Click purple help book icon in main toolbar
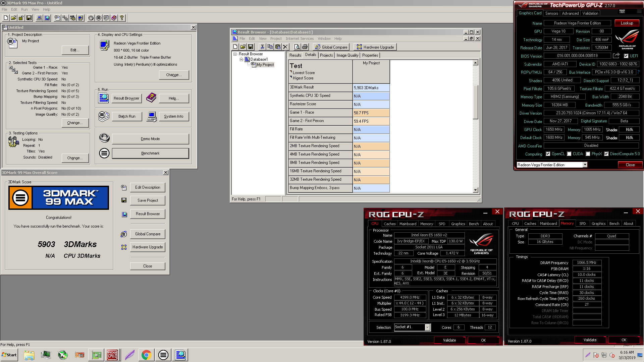This screenshot has height=362, width=644. pyautogui.click(x=114, y=18)
